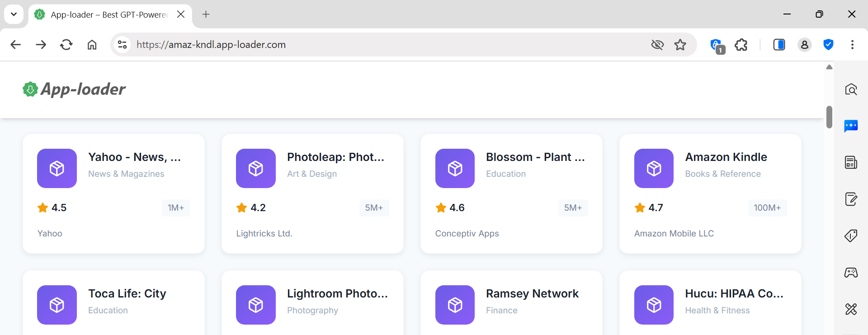Go to browser Home page
Viewport: 868px width, 335px height.
click(x=92, y=45)
